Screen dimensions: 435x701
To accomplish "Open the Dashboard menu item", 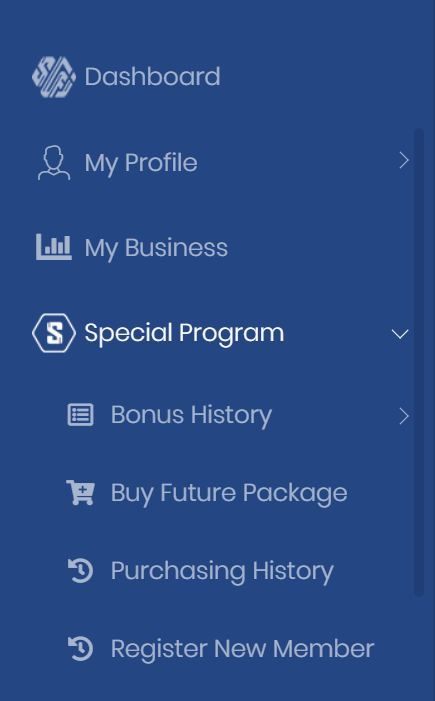I will (152, 77).
